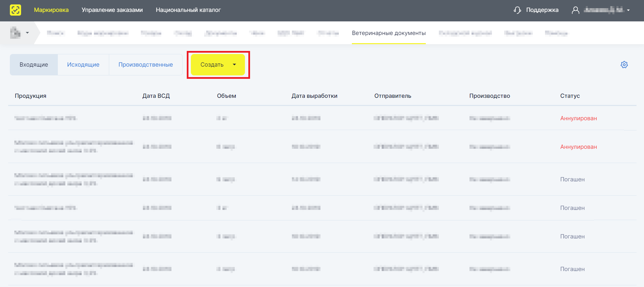Click the Объем column header
The width and height of the screenshot is (644, 287).
(x=227, y=96)
